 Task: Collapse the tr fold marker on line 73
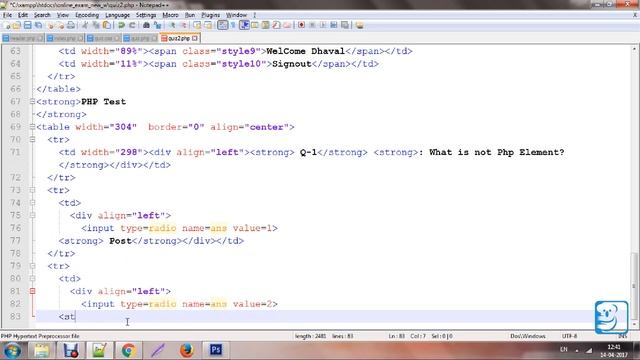pos(32,190)
